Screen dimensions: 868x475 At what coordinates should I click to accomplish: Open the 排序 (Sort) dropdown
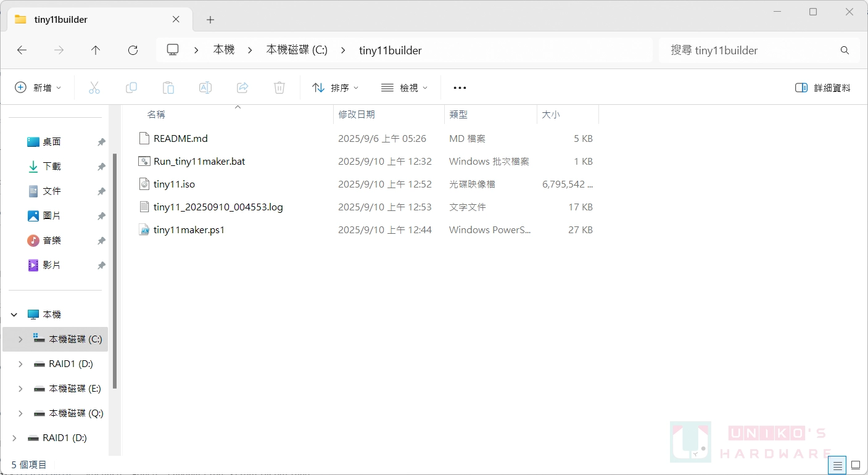click(x=336, y=88)
